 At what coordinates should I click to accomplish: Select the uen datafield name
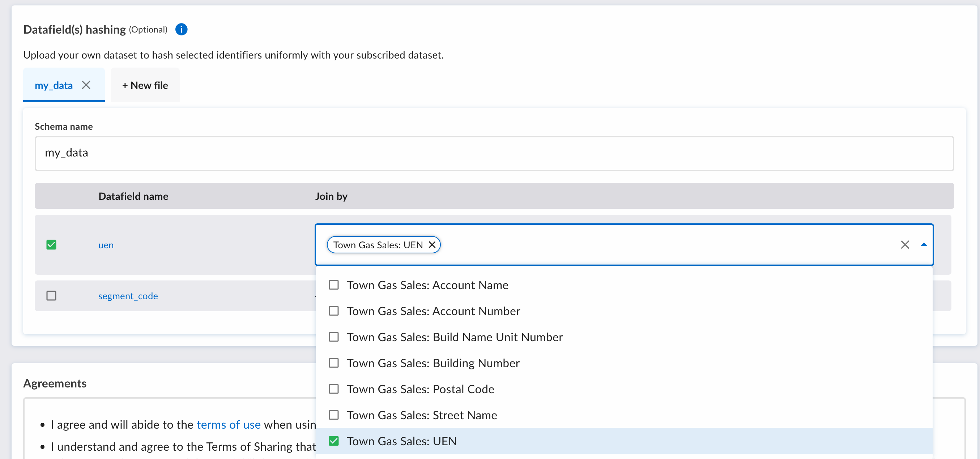106,245
